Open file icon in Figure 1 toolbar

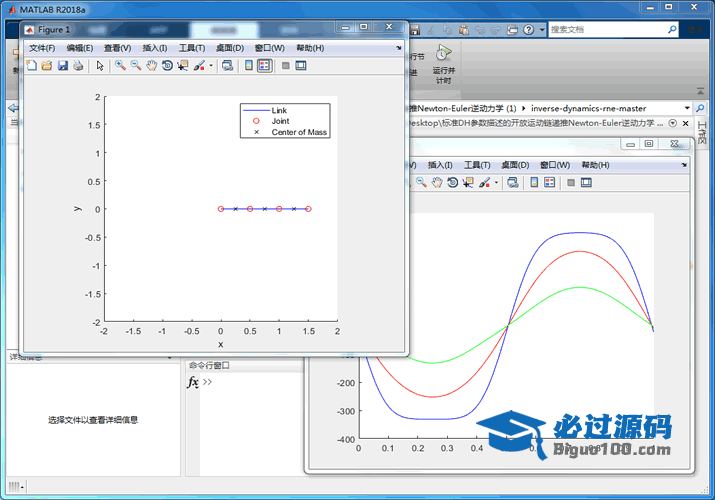[x=47, y=66]
